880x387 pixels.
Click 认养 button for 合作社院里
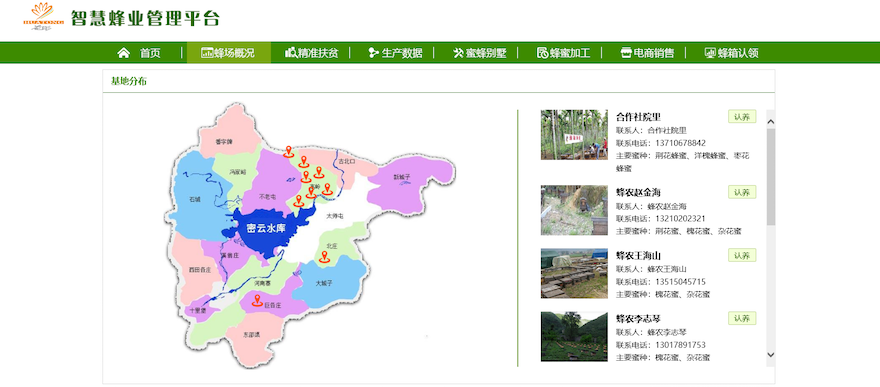(742, 117)
